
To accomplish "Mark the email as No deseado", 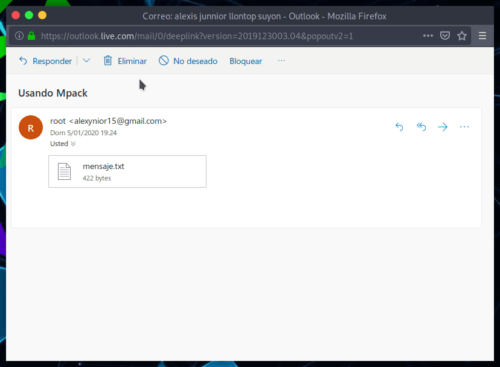I will pos(188,61).
